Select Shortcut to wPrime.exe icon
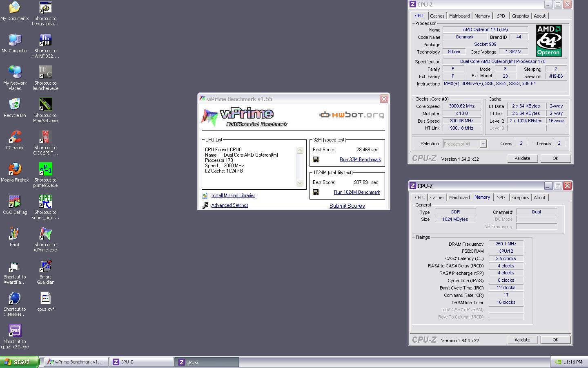Image resolution: width=588 pixels, height=368 pixels. coord(45,240)
